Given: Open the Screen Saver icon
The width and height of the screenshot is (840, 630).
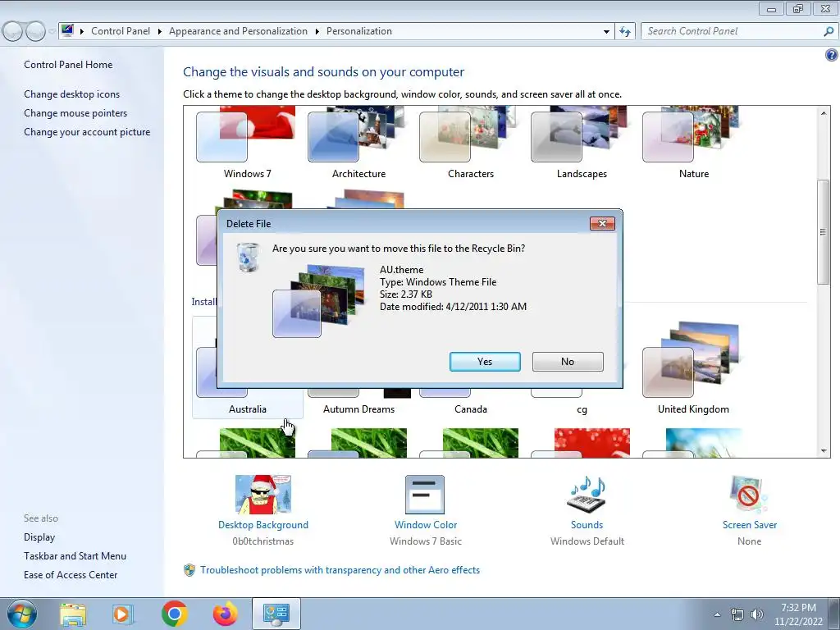Looking at the screenshot, I should pyautogui.click(x=749, y=495).
